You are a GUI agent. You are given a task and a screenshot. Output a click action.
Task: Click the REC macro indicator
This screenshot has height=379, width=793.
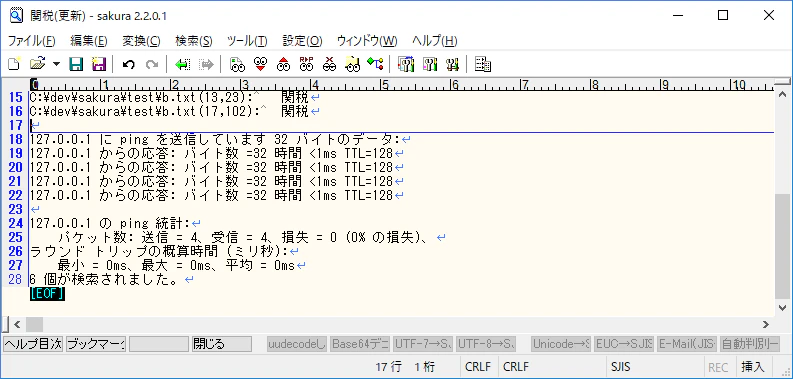pyautogui.click(x=718, y=367)
